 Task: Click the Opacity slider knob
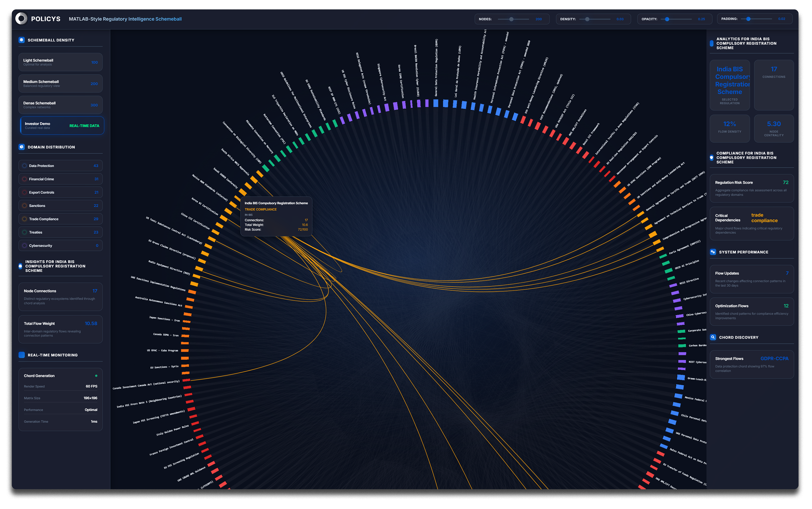pos(667,19)
